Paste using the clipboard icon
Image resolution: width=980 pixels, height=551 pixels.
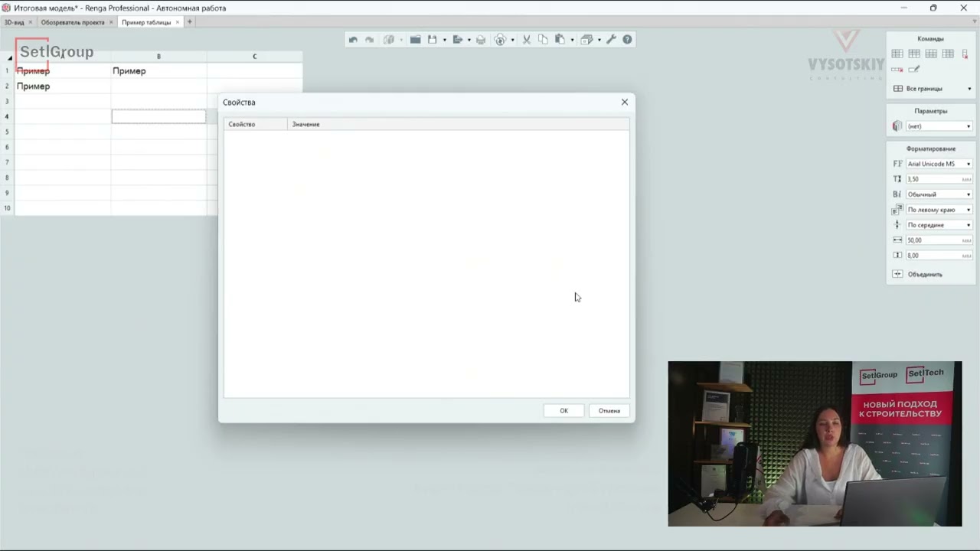(560, 40)
